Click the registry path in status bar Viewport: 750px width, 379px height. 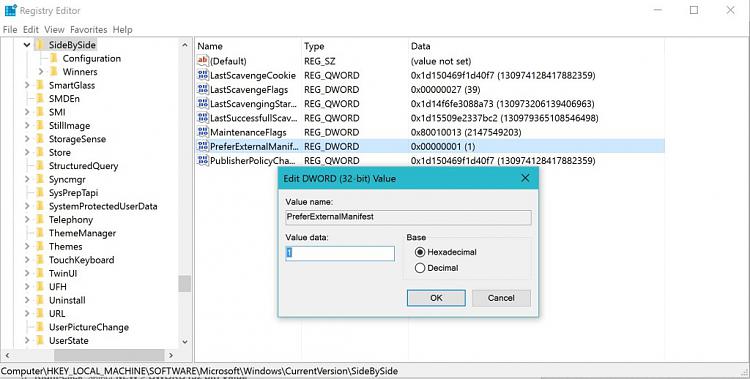199,371
